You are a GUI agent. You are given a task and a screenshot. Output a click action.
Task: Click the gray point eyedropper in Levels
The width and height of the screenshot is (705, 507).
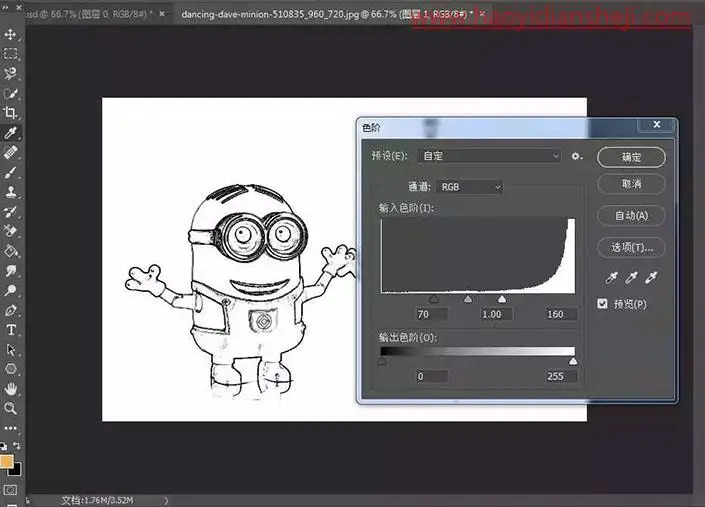(x=631, y=278)
